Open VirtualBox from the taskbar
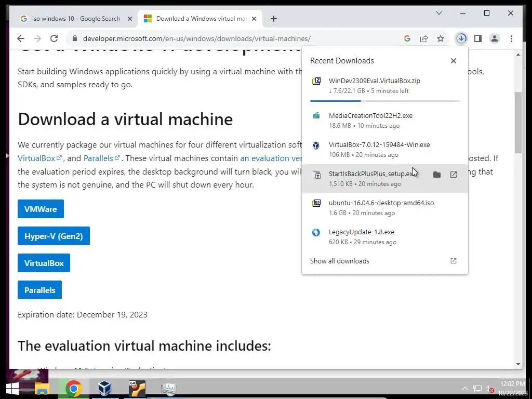This screenshot has height=399, width=532. (x=104, y=388)
